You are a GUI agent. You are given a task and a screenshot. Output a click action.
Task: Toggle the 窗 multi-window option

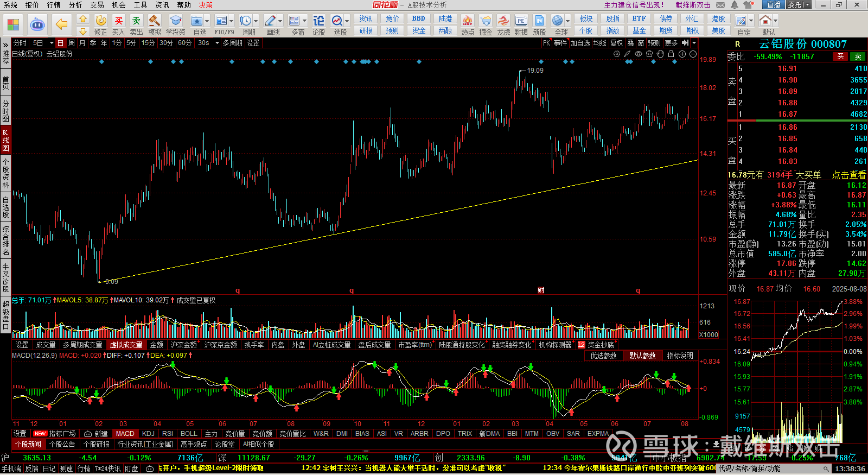pyautogui.click(x=641, y=43)
